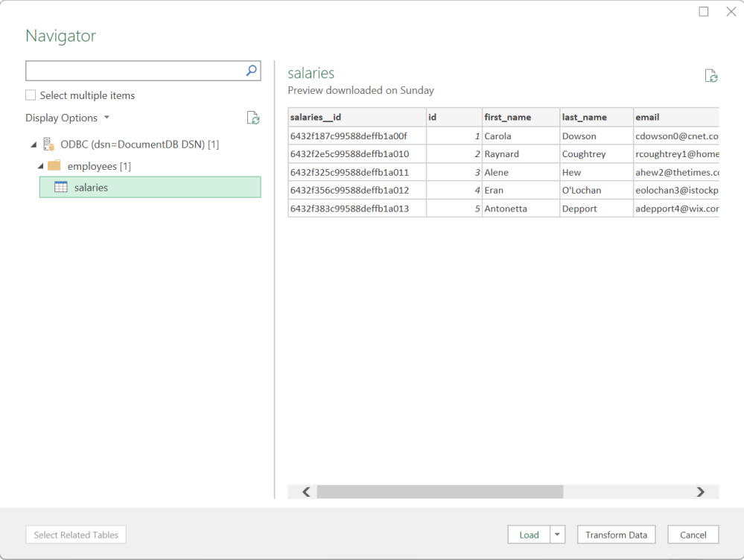Click the employees folder icon
Screen dimensions: 744x560
[54, 166]
